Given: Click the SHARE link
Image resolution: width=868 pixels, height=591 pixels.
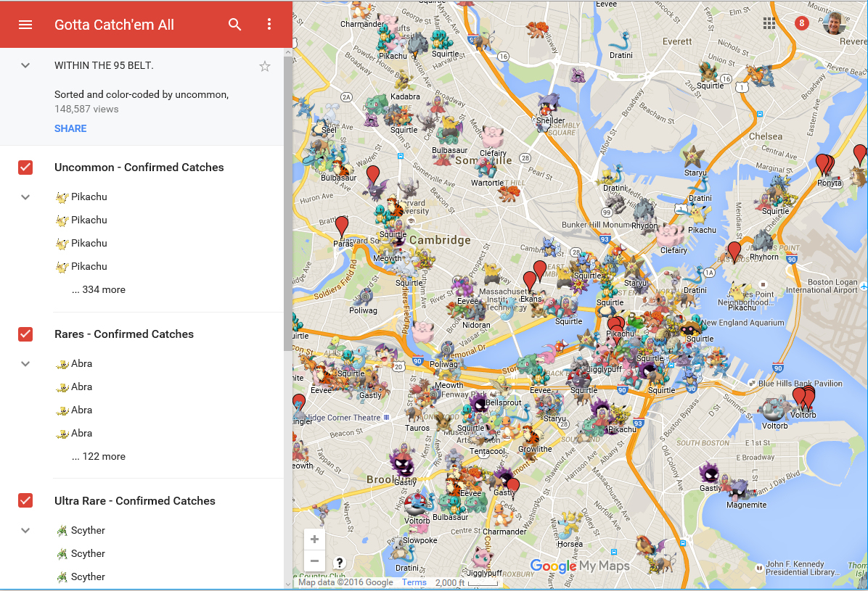Looking at the screenshot, I should point(70,128).
